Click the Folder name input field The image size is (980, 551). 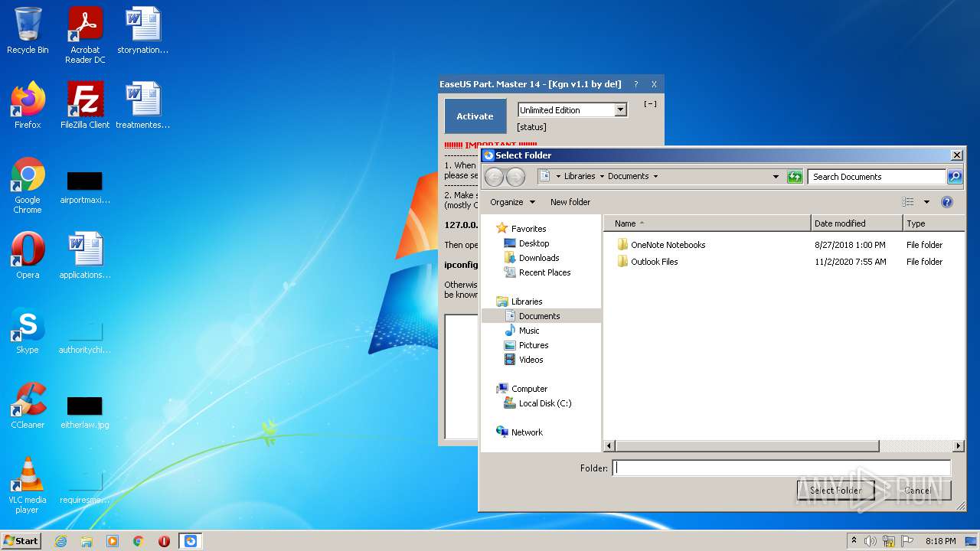[x=782, y=468]
